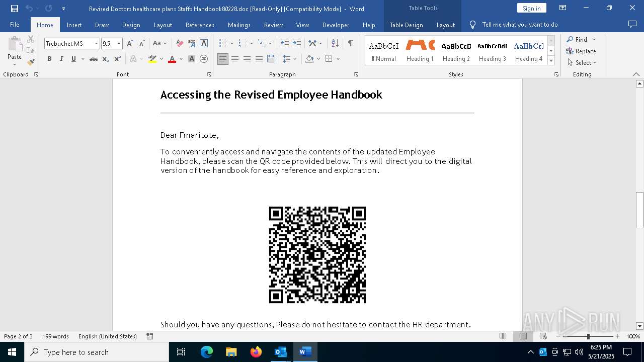The height and width of the screenshot is (362, 644).
Task: Save the document with the floppy disk icon
Action: (15, 9)
